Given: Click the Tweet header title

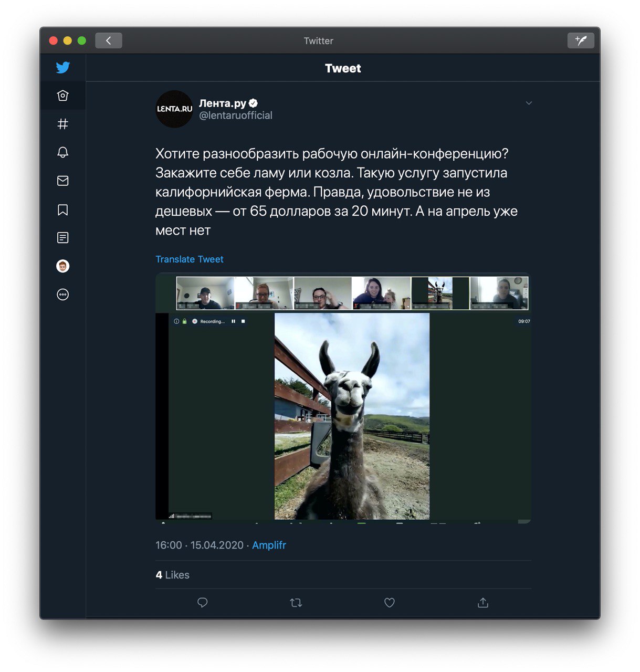Looking at the screenshot, I should [343, 68].
